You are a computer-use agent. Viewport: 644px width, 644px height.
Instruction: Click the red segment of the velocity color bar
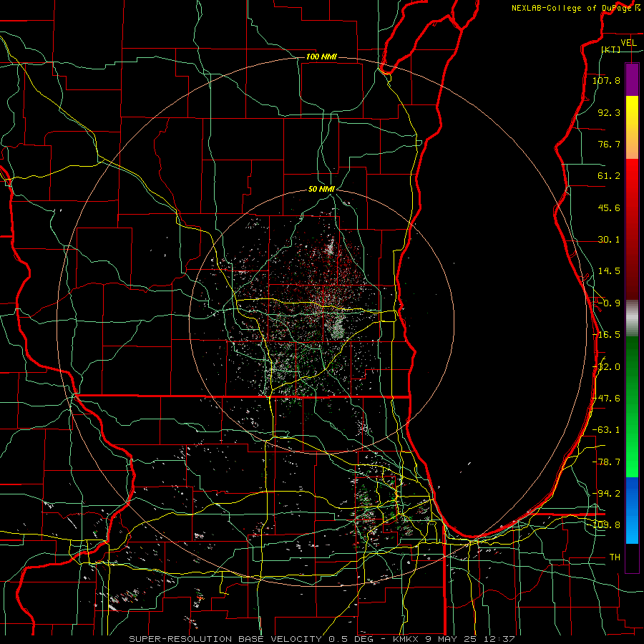point(632,229)
